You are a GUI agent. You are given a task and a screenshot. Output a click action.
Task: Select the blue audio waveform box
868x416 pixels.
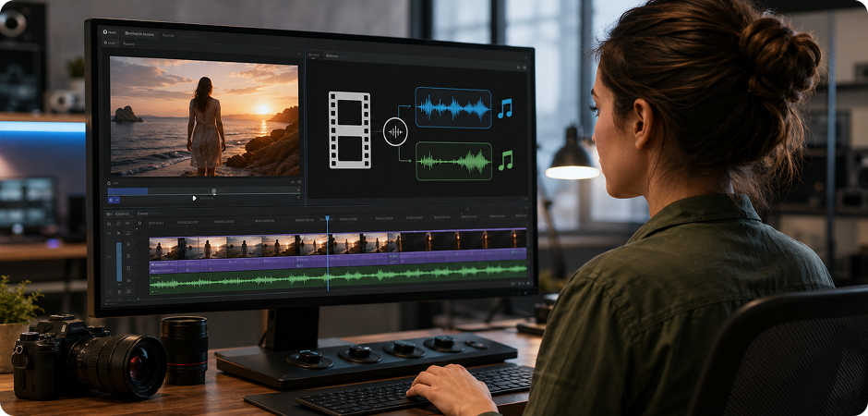[453, 107]
